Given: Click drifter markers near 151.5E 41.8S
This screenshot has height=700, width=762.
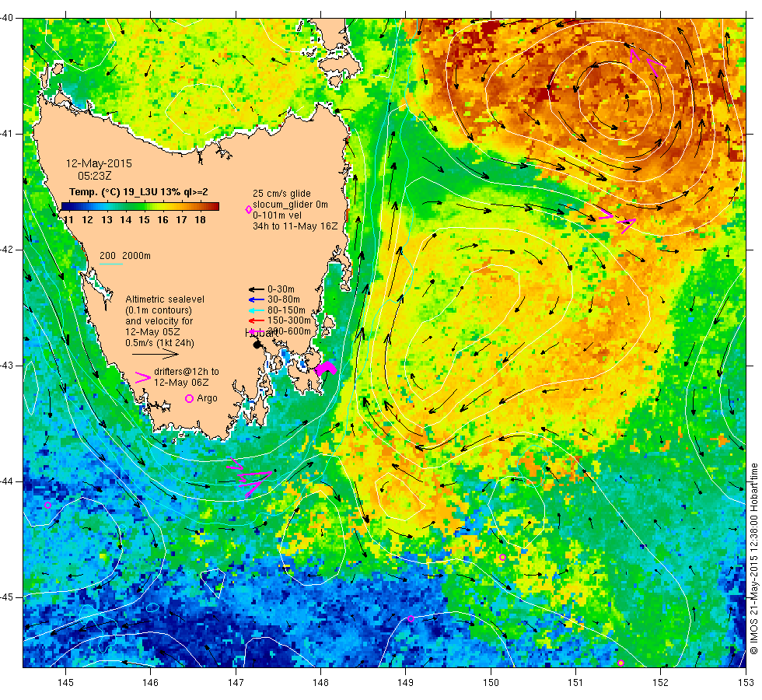Looking at the screenshot, I should pyautogui.click(x=617, y=221).
